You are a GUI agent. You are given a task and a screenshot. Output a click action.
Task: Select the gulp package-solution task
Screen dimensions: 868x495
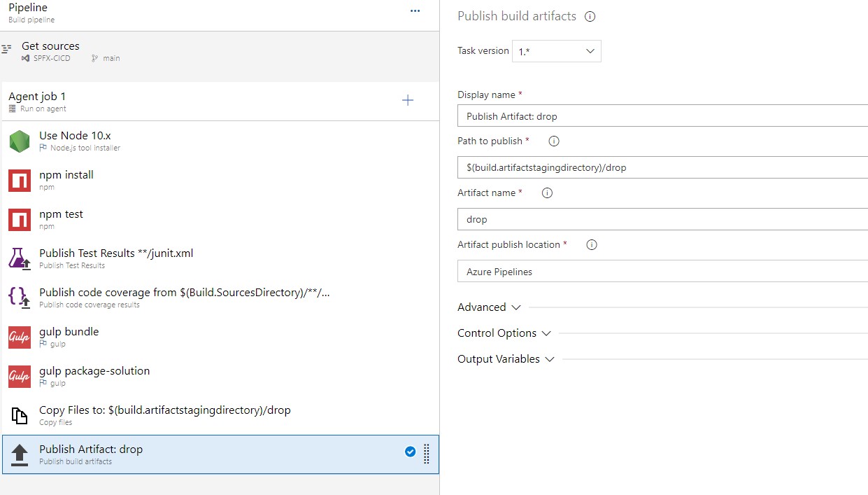94,371
